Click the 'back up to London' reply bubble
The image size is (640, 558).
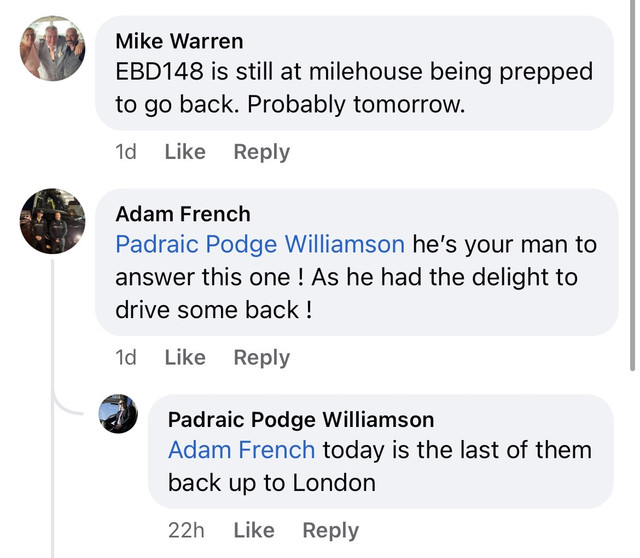coord(380,451)
